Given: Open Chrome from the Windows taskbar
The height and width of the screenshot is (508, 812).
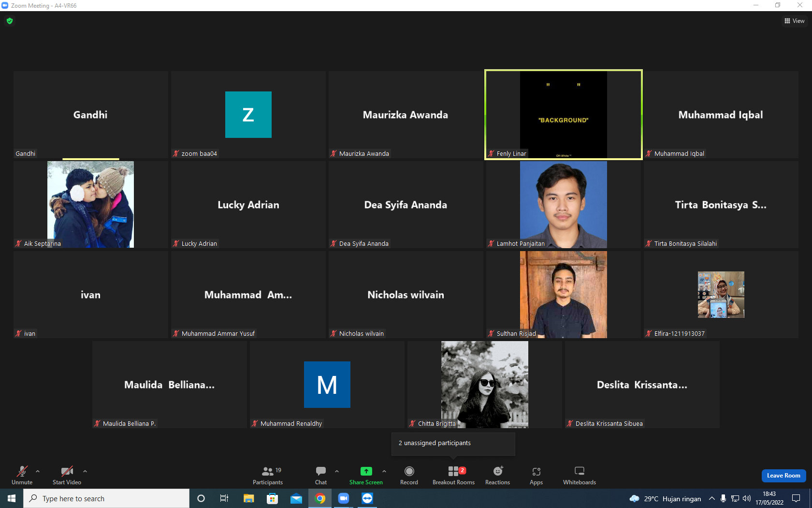Looking at the screenshot, I should point(320,498).
